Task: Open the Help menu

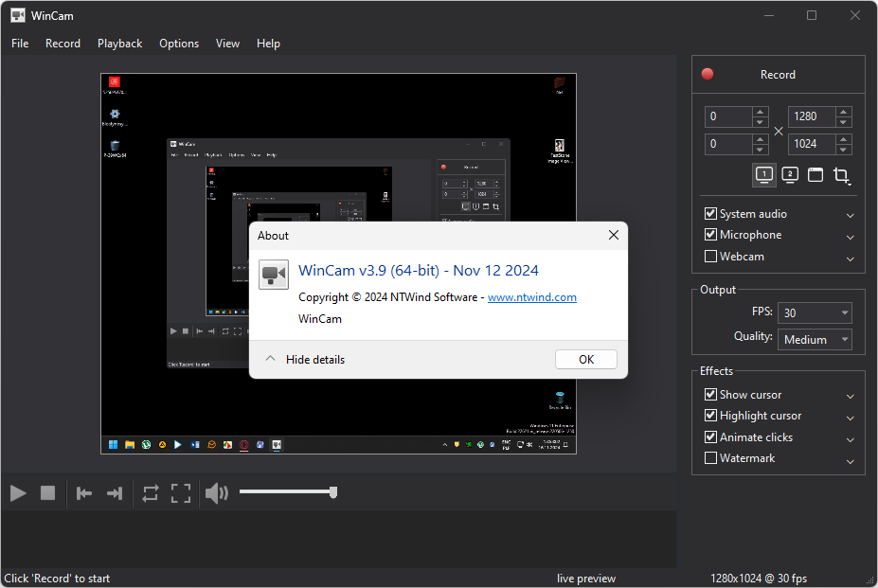Action: pyautogui.click(x=268, y=44)
